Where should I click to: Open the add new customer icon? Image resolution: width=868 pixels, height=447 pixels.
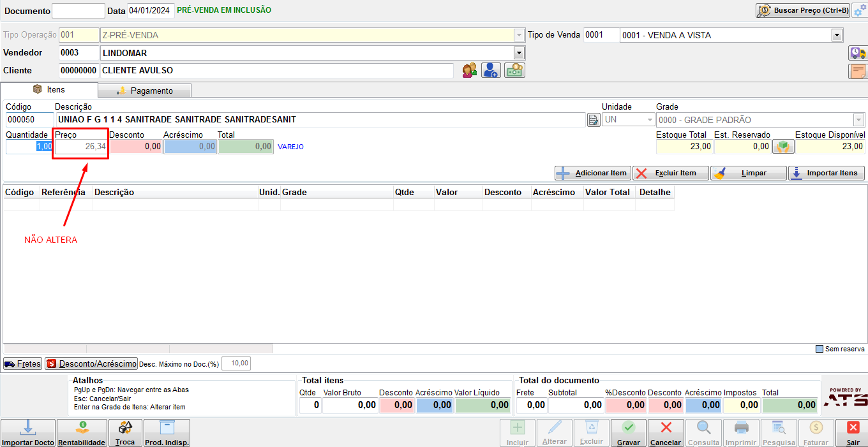click(491, 70)
